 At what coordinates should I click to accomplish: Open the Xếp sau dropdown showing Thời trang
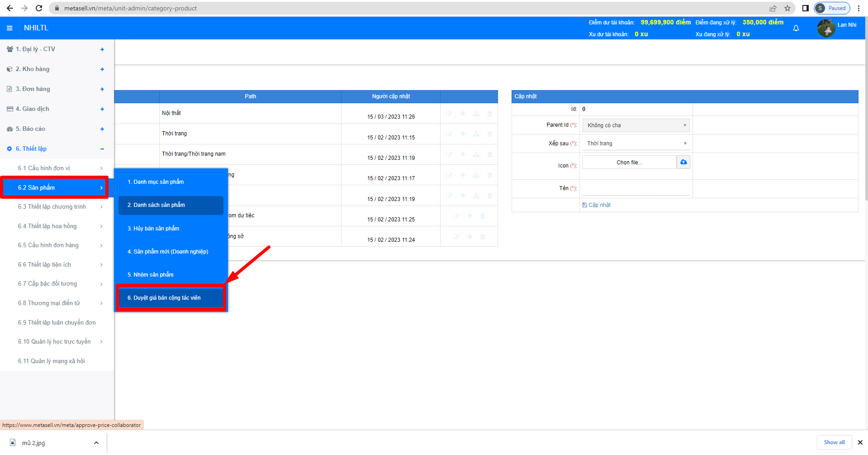(x=636, y=144)
